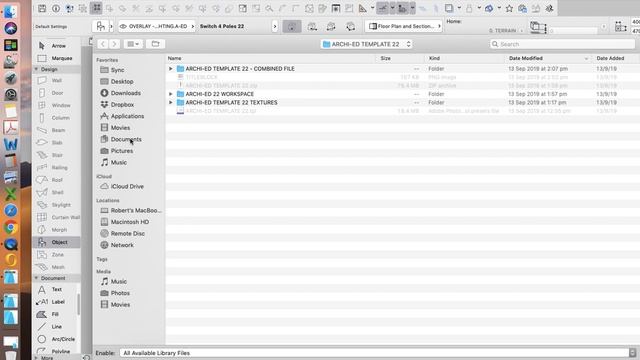This screenshot has height=360, width=640.
Task: Click Finder icon in the Dock
Action: point(11,11)
